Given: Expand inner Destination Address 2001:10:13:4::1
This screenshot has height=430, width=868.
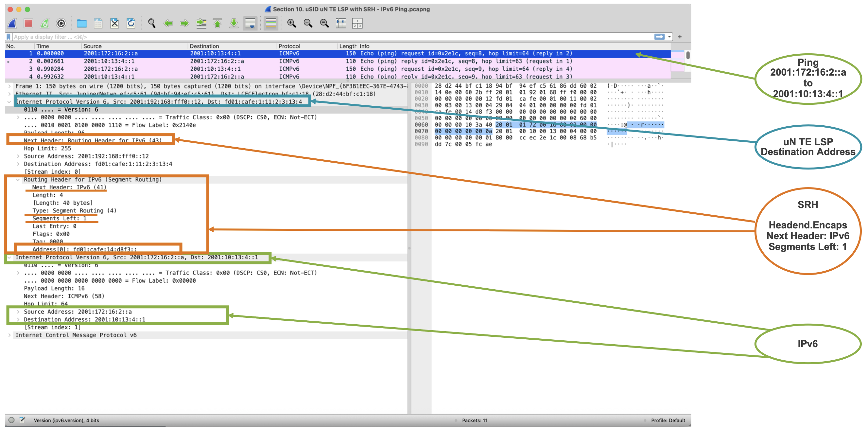Looking at the screenshot, I should [x=18, y=319].
